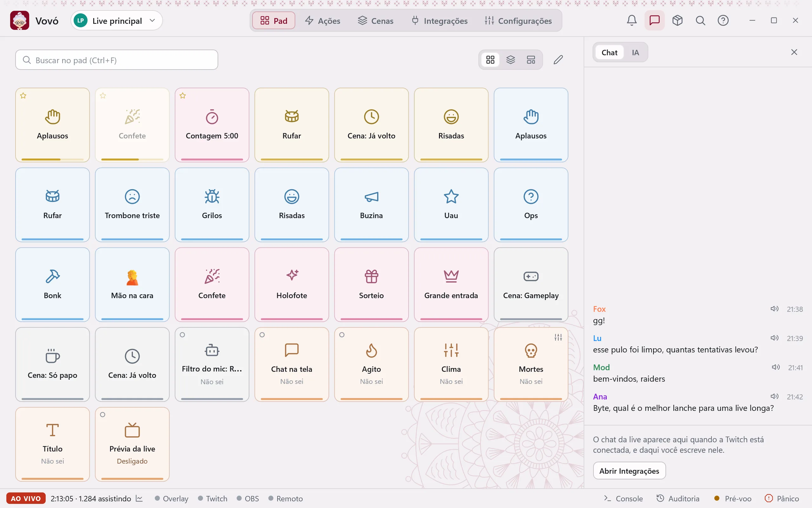The width and height of the screenshot is (812, 508).
Task: Switch to the Cenas tab
Action: coord(376,21)
